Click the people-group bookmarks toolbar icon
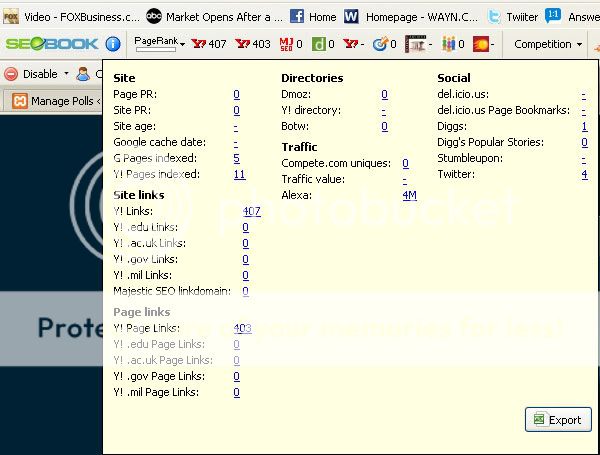This screenshot has width=600, height=455. pyautogui.click(x=448, y=44)
